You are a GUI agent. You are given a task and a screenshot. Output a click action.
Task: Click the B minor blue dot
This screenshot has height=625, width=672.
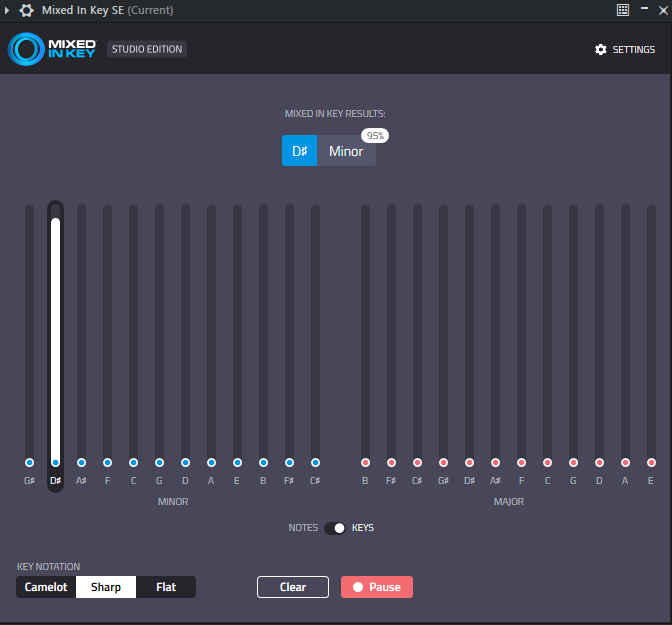[x=263, y=463]
